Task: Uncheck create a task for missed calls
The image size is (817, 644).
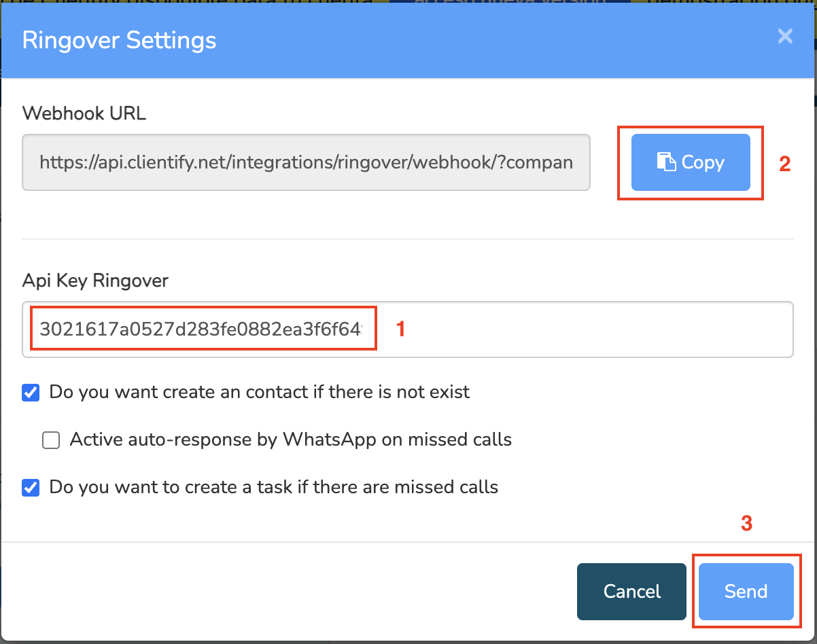Action: pyautogui.click(x=31, y=488)
